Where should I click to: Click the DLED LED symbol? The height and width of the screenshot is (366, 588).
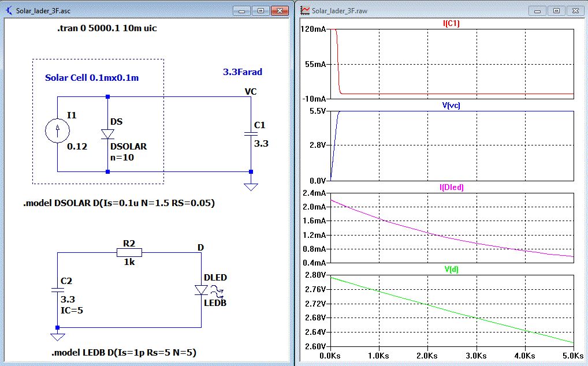202,290
